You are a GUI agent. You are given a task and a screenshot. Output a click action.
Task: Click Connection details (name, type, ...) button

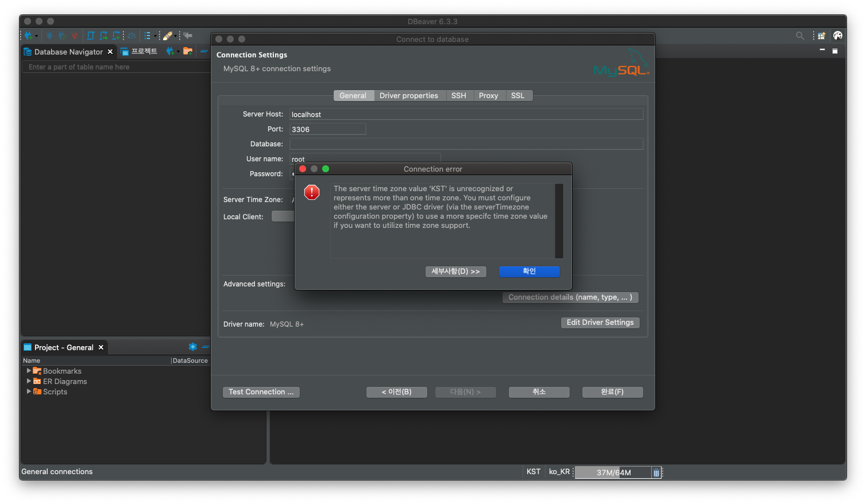point(570,297)
